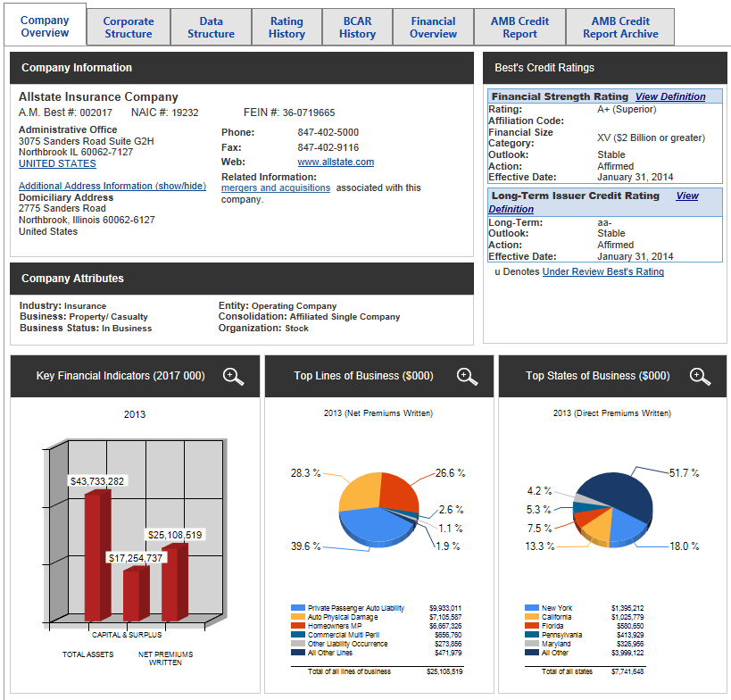The height and width of the screenshot is (700, 731).
Task: View Definition of Long-Term Issuer Credit Rating
Action: click(687, 196)
